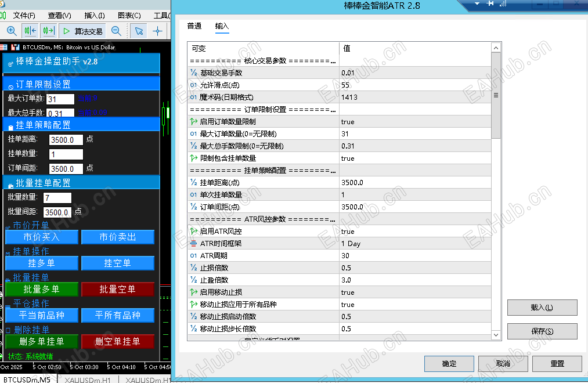Click the icon beside ATR时间框架 row
Image resolution: width=588 pixels, height=383 pixels.
(193, 243)
